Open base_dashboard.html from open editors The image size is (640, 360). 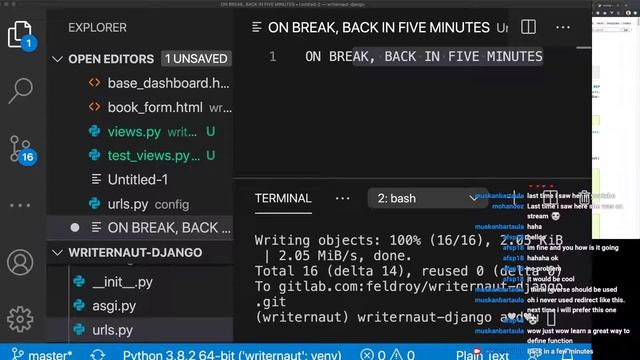160,83
